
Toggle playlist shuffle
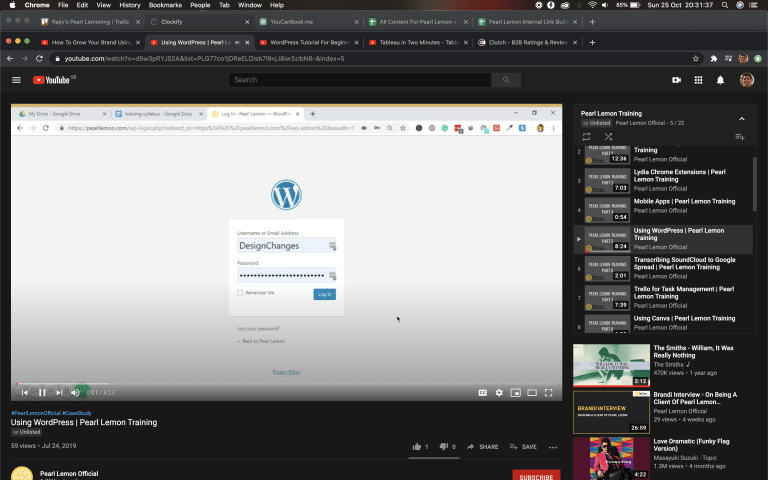608,137
